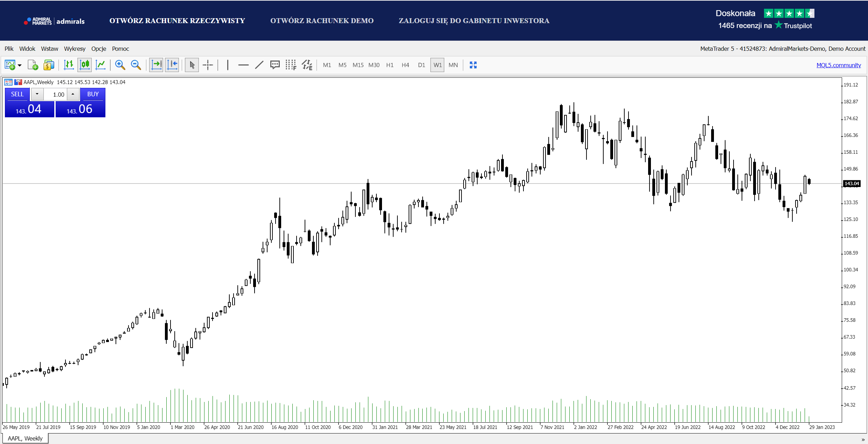
Task: Switch chart to line chart style
Action: [100, 65]
